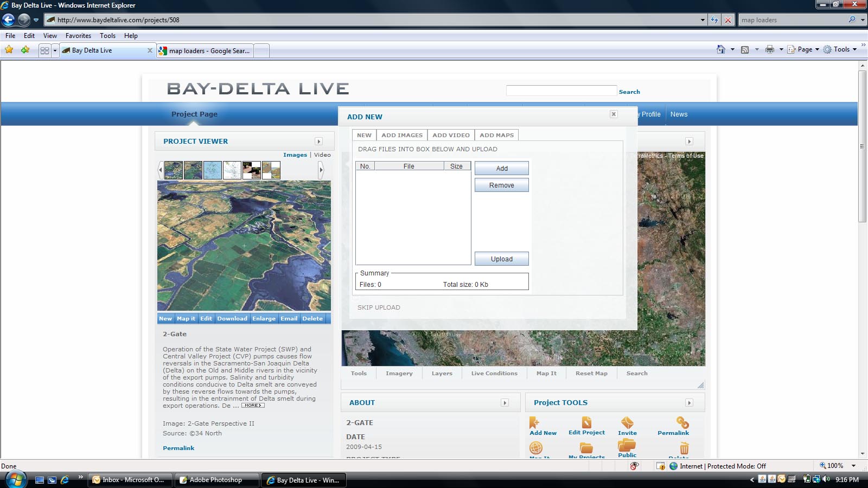Switch to the ADD VIDEO tab
The width and height of the screenshot is (868, 488).
coord(451,135)
